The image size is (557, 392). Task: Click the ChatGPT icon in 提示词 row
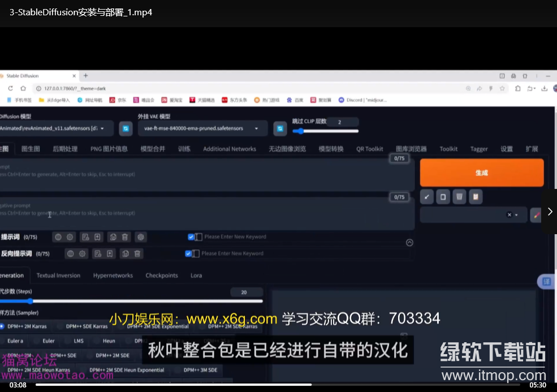[x=141, y=237]
